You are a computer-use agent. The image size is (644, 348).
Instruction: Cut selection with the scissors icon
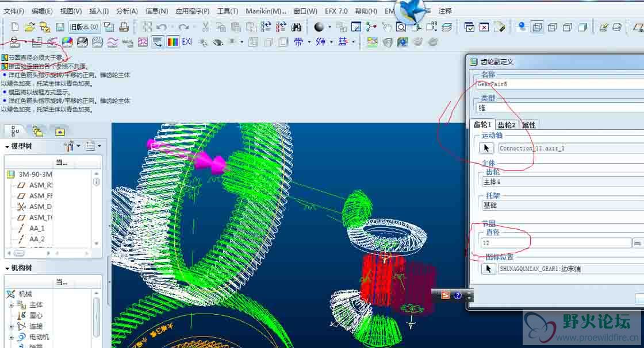[x=205, y=27]
